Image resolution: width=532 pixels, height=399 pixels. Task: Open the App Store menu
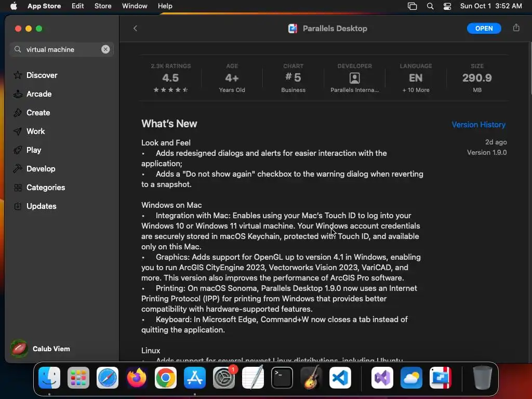pyautogui.click(x=44, y=6)
